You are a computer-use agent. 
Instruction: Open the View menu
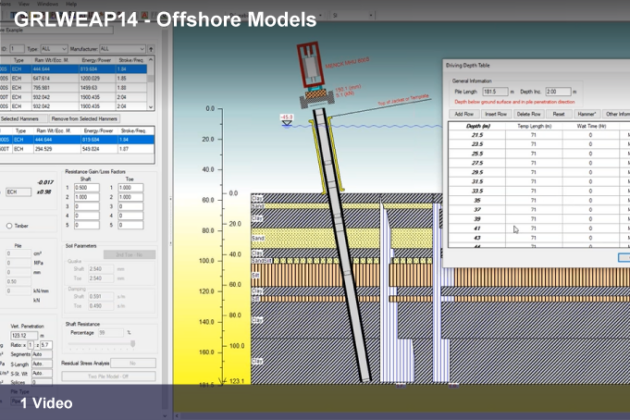24,4
